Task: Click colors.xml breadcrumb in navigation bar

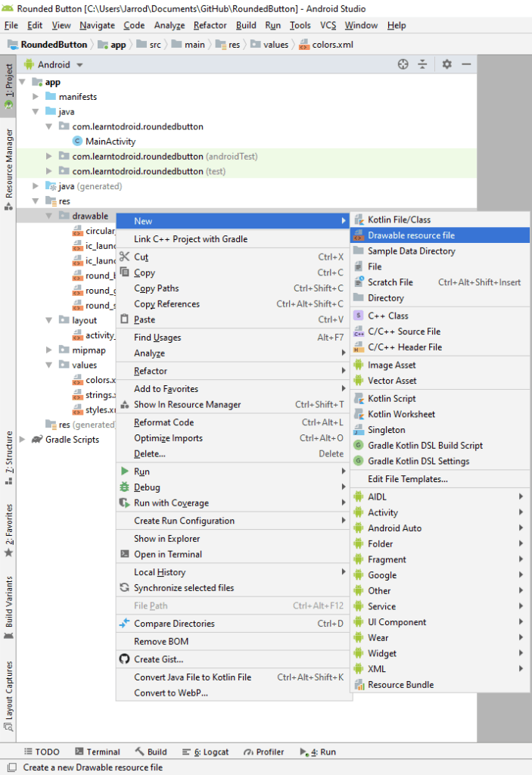Action: (331, 45)
